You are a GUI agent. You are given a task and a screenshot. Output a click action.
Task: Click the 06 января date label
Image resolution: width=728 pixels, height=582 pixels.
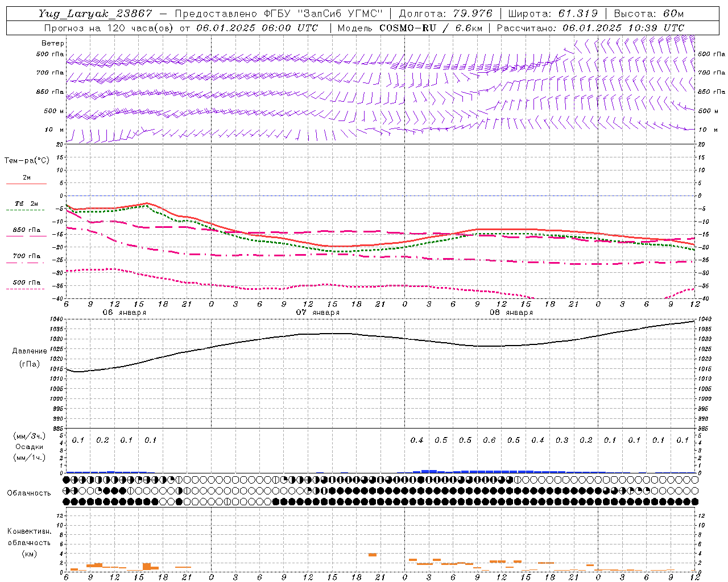point(124,313)
